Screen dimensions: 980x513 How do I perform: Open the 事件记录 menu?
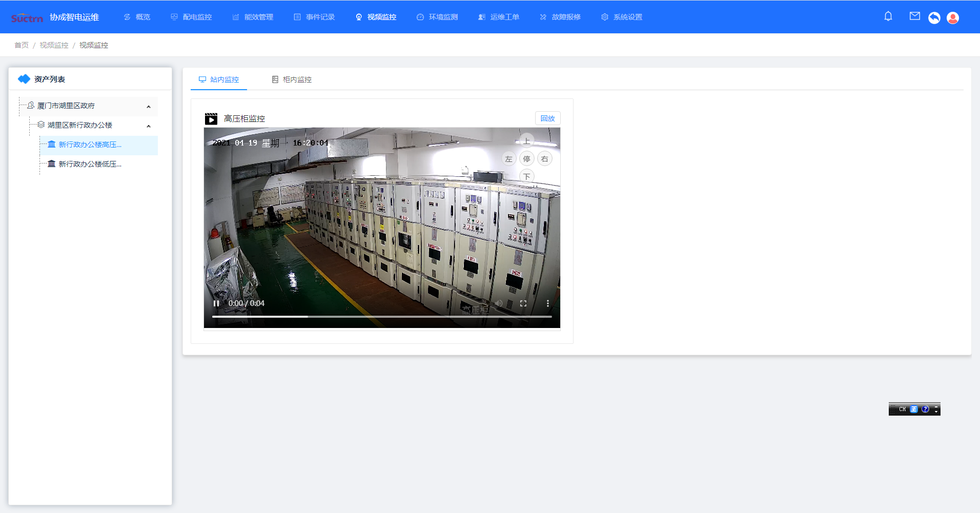[x=314, y=17]
